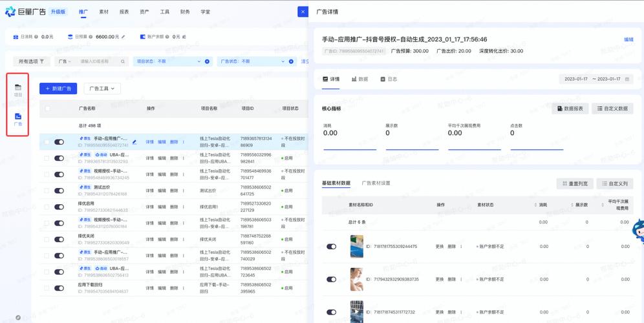Expand the 项目状态 filter dropdown
Viewport: 644px width, 323px height.
pyautogui.click(x=199, y=61)
